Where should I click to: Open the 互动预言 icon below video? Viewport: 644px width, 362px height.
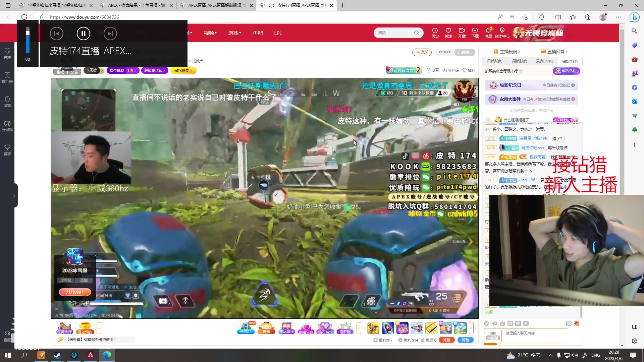[85, 328]
